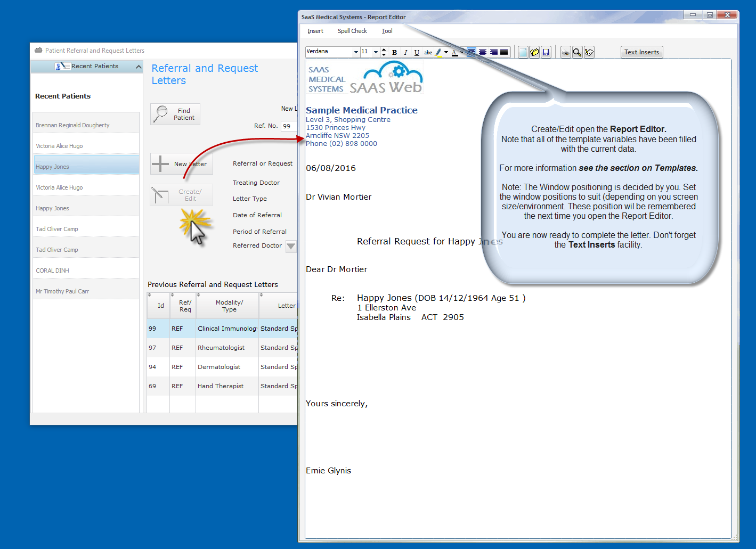Align text right in Report Editor
Screen dimensions: 756x549
coord(494,52)
